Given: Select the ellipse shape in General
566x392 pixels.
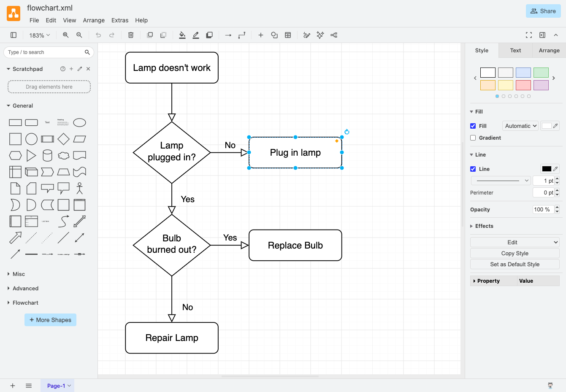Looking at the screenshot, I should click(79, 122).
